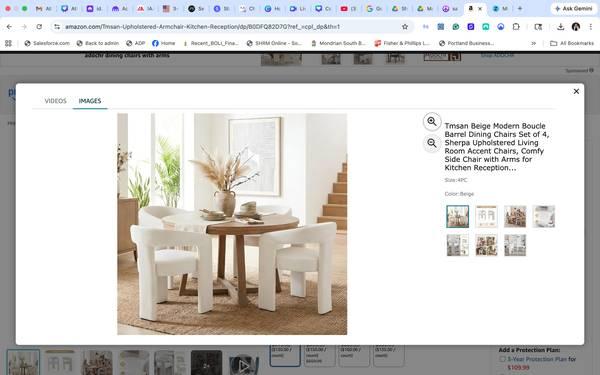Click the large dining chairs product image
The width and height of the screenshot is (600, 375).
(232, 224)
